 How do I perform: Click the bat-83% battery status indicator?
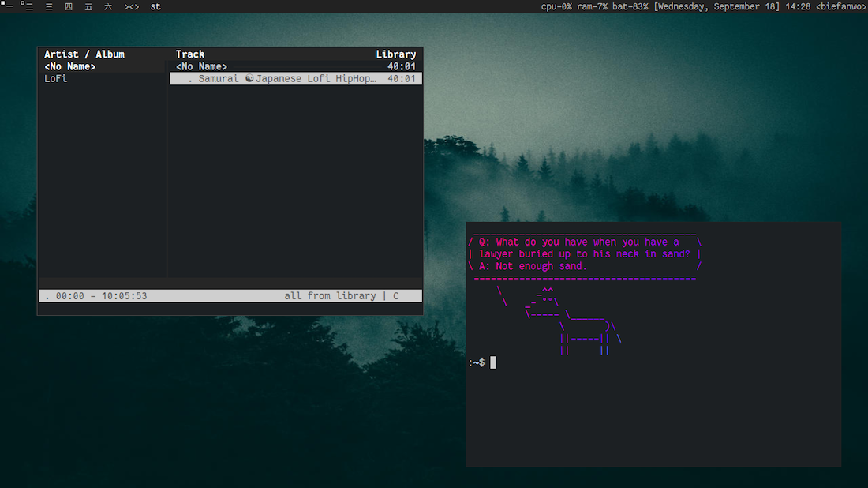(x=628, y=6)
